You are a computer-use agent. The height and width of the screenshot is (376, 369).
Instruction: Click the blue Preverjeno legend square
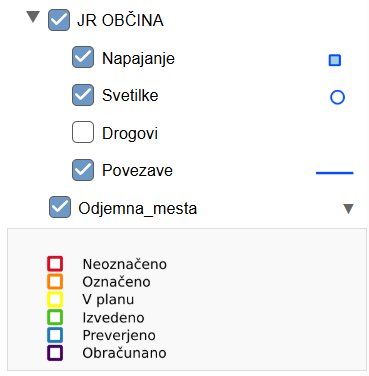pos(55,335)
